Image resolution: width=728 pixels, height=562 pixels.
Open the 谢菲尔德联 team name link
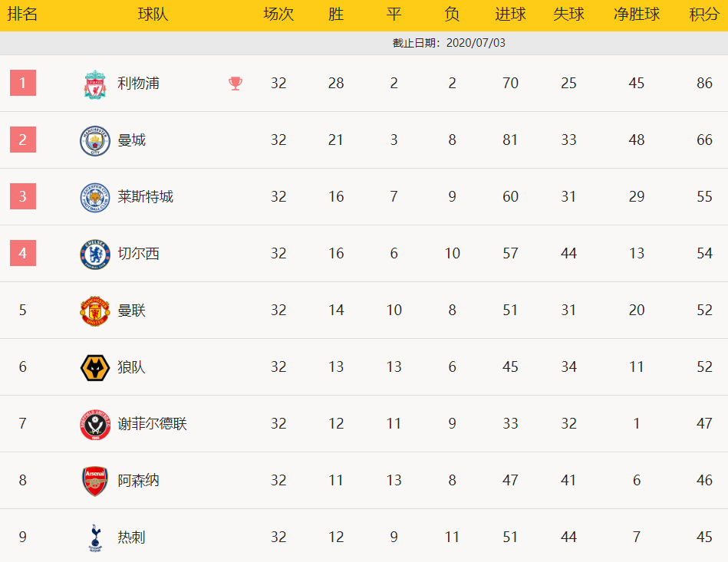153,424
